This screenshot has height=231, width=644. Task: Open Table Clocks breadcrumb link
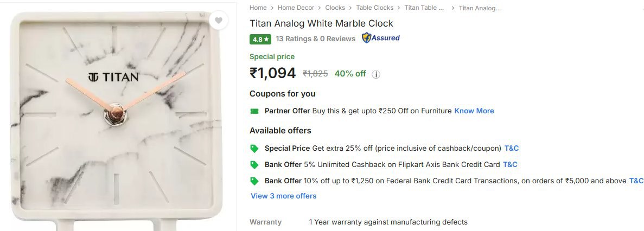click(x=375, y=8)
